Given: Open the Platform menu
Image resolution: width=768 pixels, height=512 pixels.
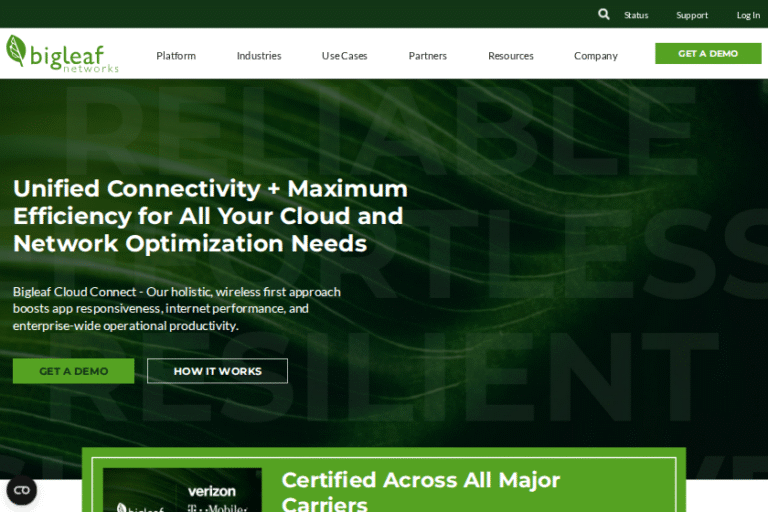Looking at the screenshot, I should click(x=176, y=56).
